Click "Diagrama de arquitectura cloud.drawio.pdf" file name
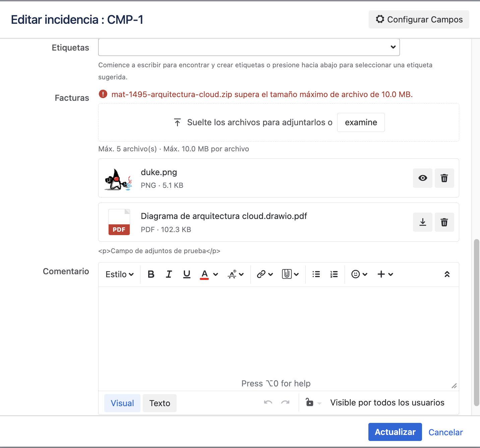Screen dimensions: 480x448 (224, 216)
